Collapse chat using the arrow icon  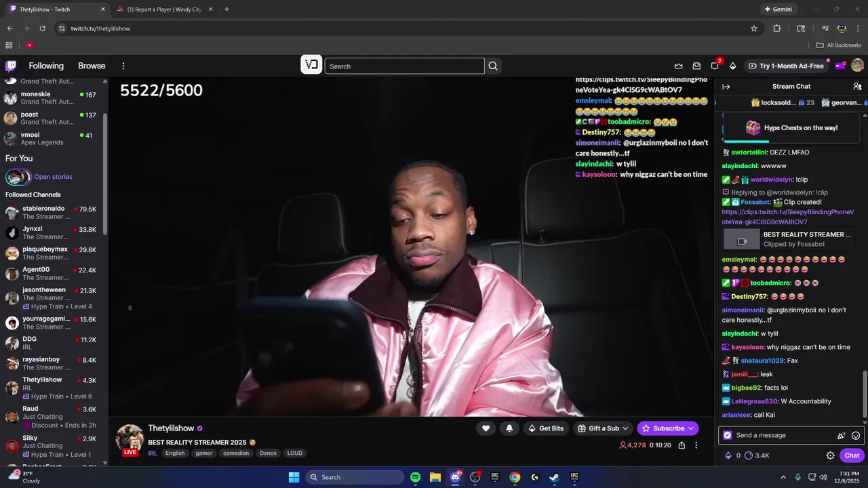[x=726, y=86]
